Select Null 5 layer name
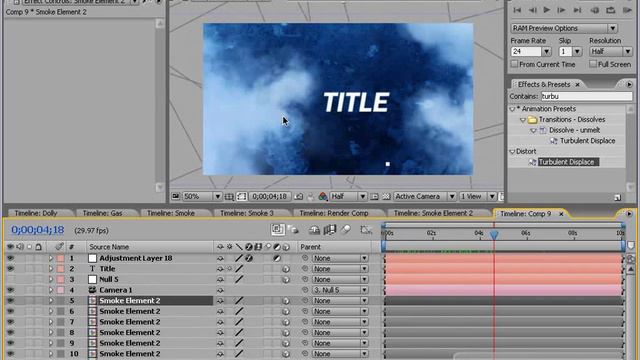640x360 pixels. point(109,280)
